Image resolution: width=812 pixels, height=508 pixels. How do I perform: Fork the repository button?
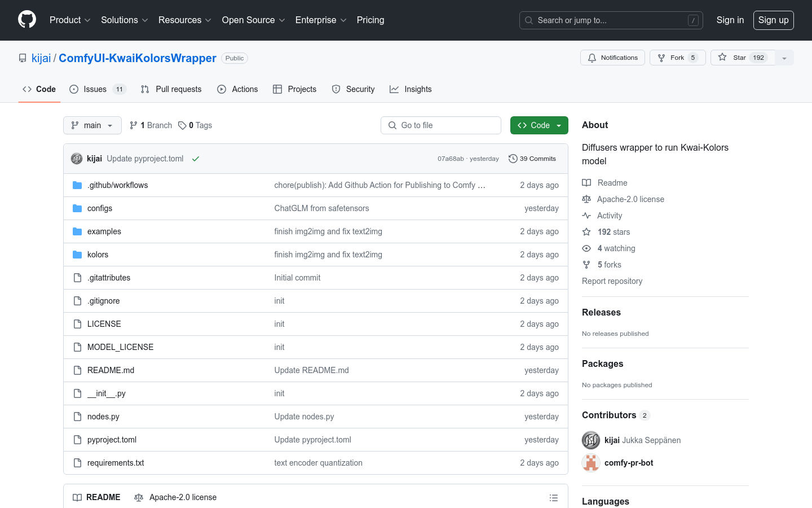point(677,58)
